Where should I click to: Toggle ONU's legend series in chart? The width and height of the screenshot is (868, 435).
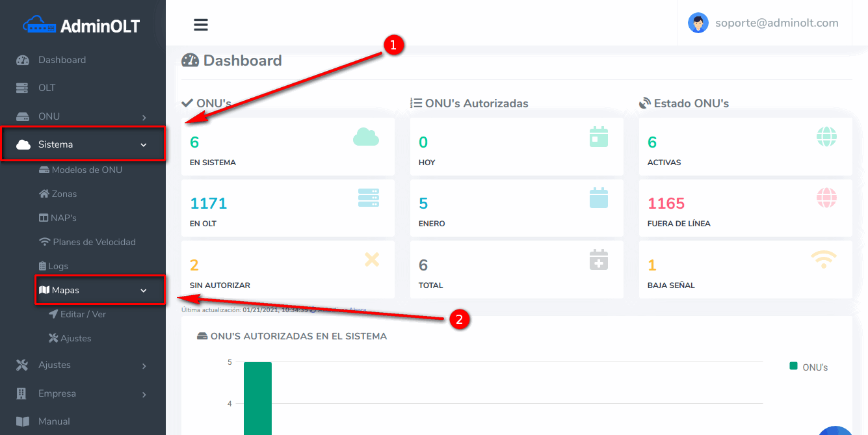(808, 367)
